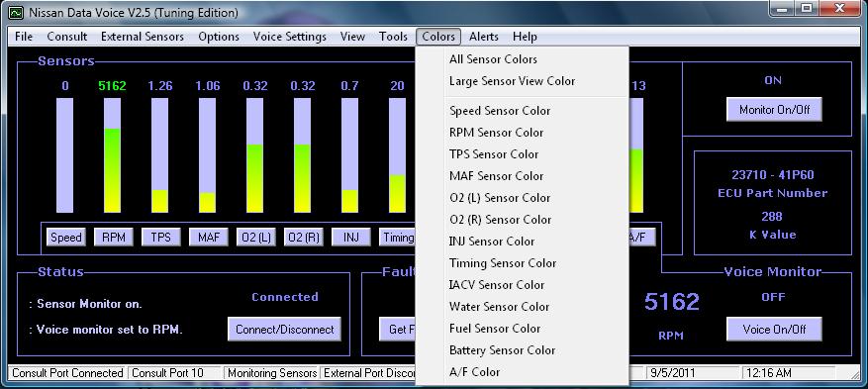
Task: Open the Alerts menu
Action: (x=484, y=37)
